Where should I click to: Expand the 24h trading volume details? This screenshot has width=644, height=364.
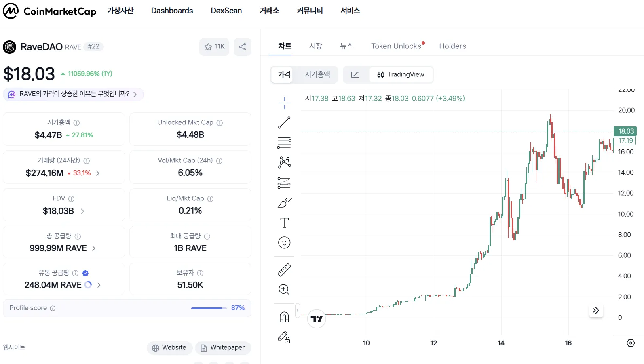point(98,173)
